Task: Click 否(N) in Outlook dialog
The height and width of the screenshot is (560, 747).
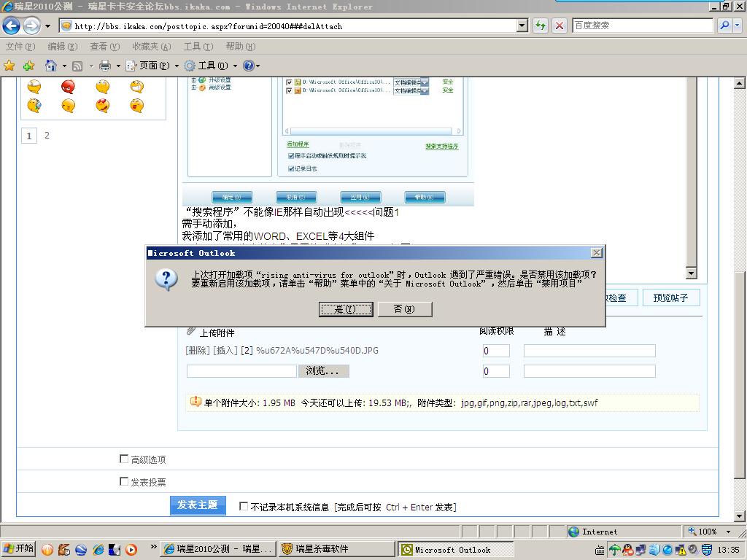Action: point(404,309)
